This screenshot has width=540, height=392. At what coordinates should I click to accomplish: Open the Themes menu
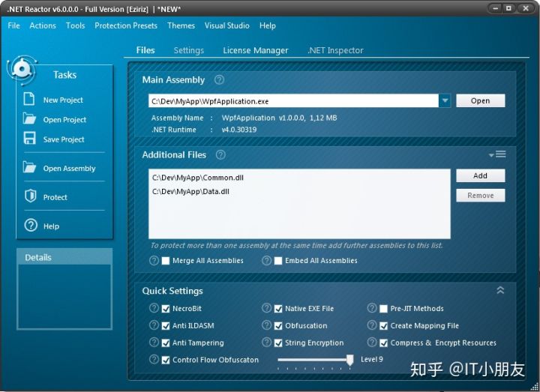point(181,25)
